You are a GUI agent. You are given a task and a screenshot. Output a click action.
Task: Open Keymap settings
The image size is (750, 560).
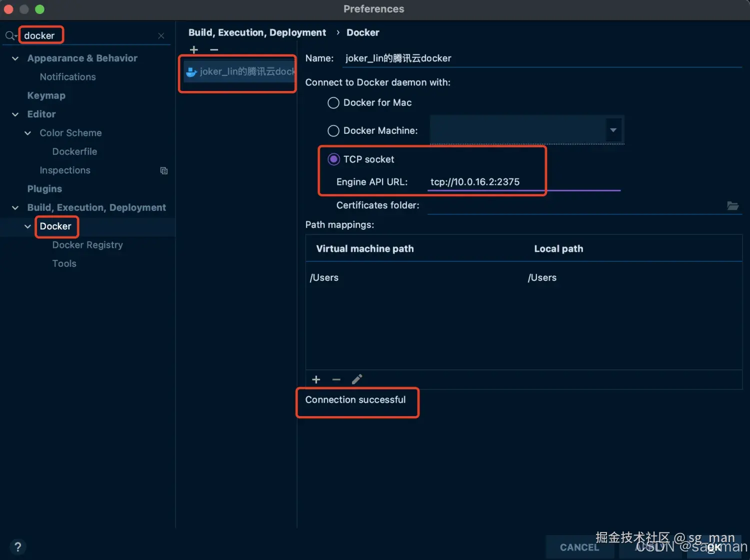[46, 95]
